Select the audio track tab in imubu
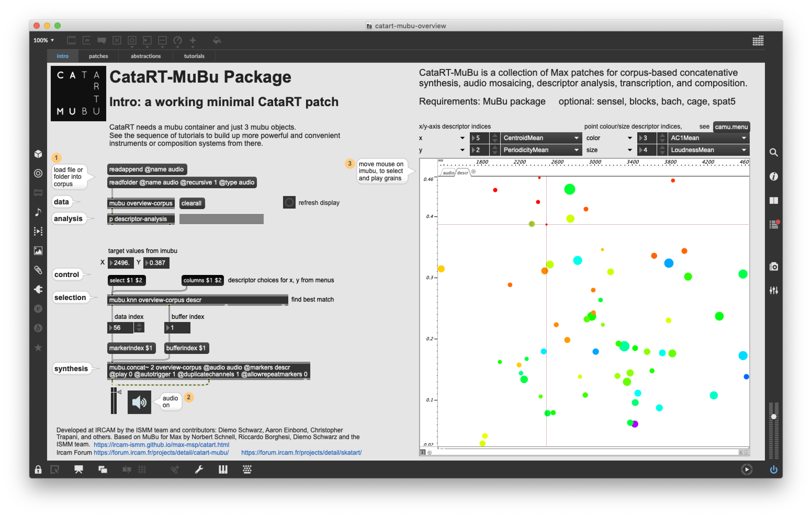 [x=448, y=173]
